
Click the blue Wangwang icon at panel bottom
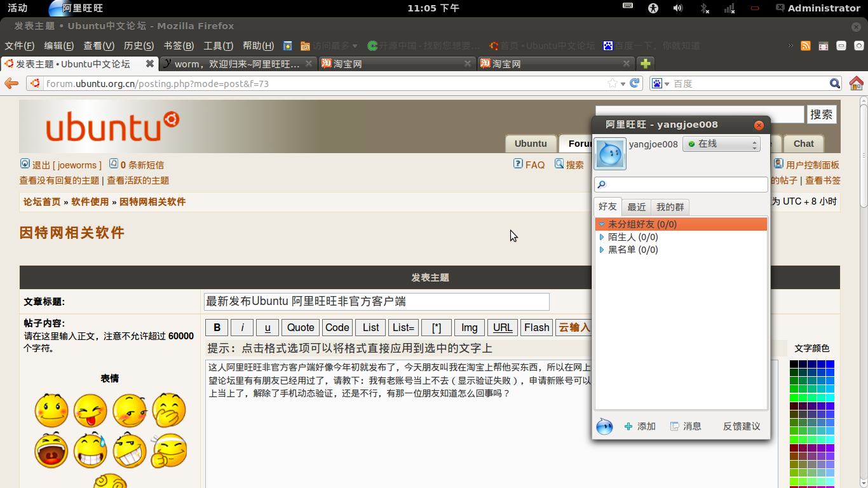(x=604, y=426)
